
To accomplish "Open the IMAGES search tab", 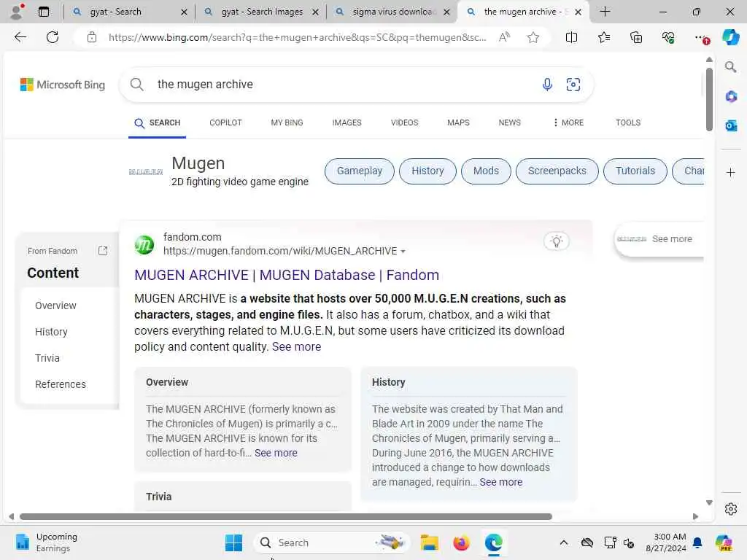I will (x=347, y=122).
